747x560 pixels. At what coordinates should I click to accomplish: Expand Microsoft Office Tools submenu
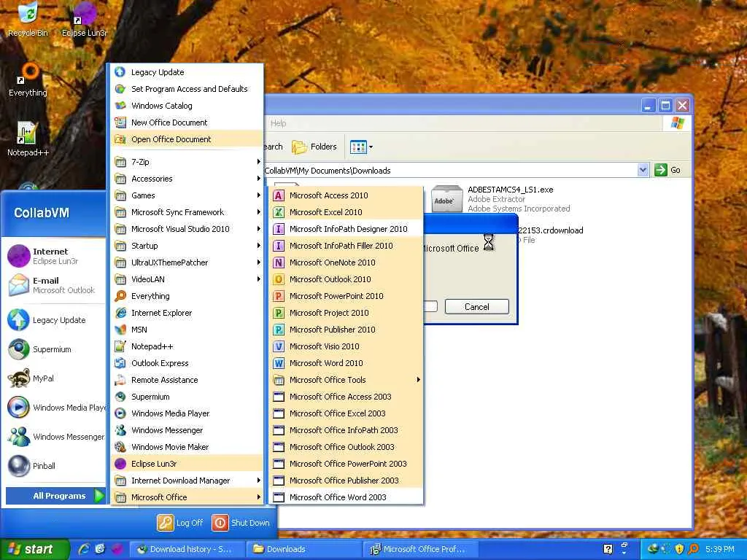click(346, 379)
